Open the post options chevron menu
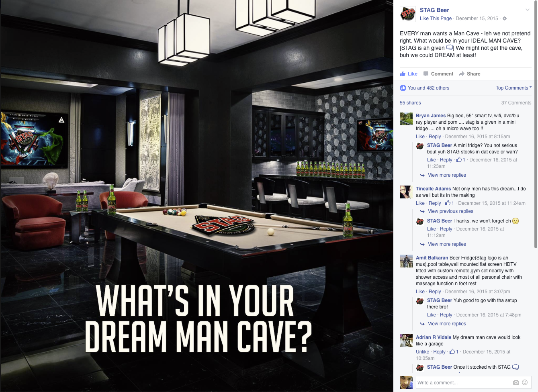The height and width of the screenshot is (392, 538). (528, 10)
